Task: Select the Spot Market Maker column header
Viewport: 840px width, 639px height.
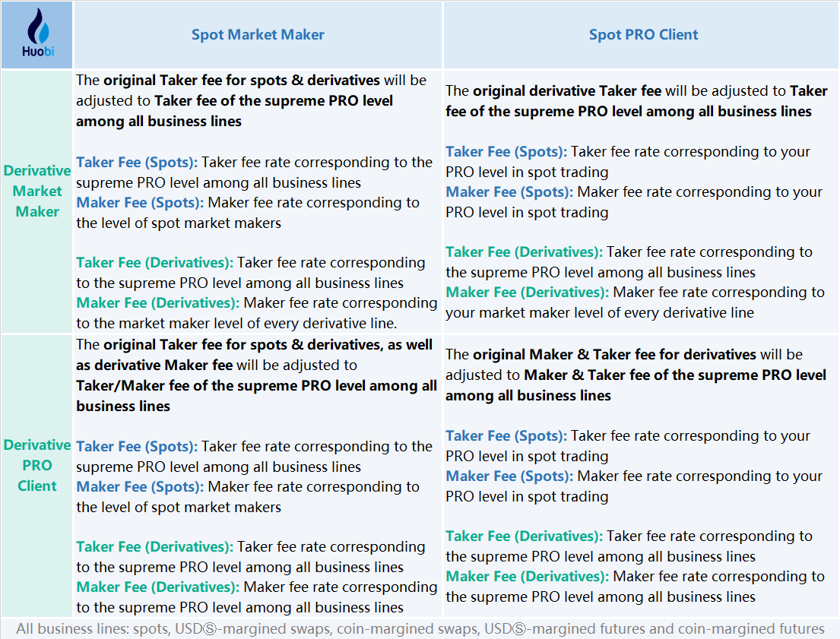Action: [258, 34]
